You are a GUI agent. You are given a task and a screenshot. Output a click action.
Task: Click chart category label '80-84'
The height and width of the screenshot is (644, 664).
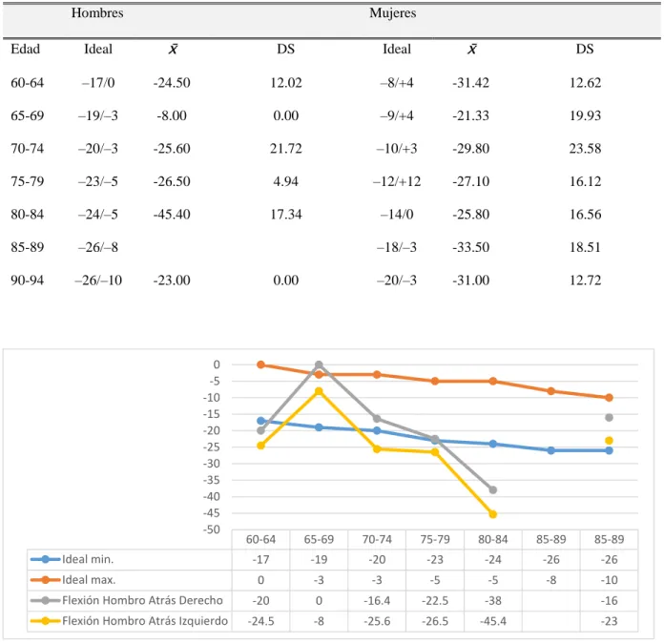click(x=493, y=539)
